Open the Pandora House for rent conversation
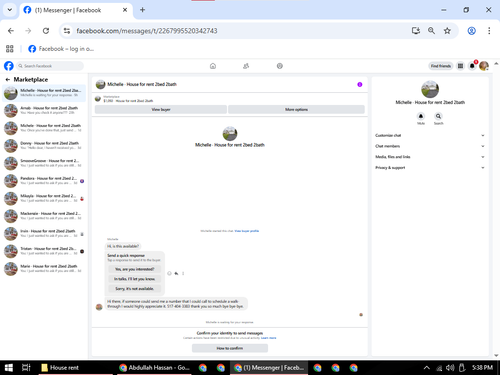The image size is (500, 375). [x=44, y=181]
